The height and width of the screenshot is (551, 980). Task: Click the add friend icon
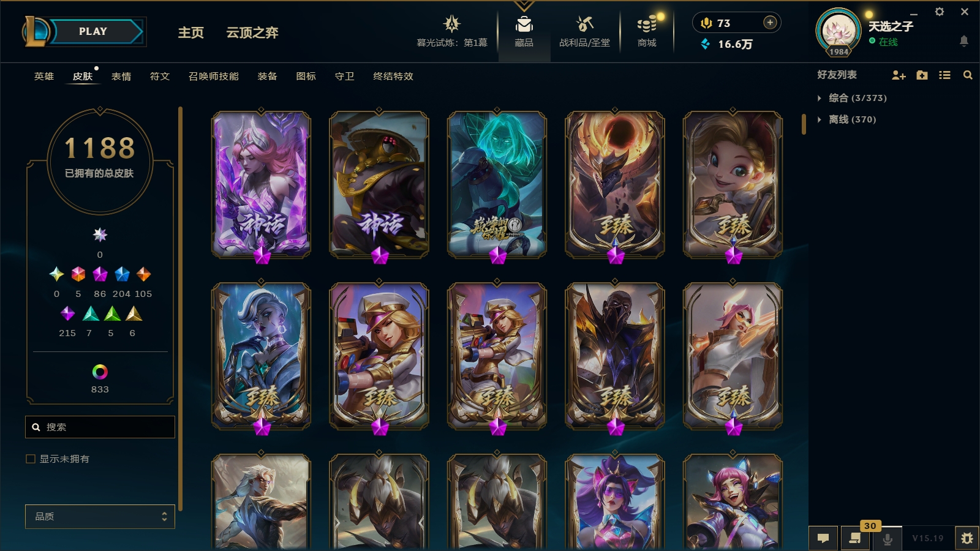pyautogui.click(x=899, y=75)
